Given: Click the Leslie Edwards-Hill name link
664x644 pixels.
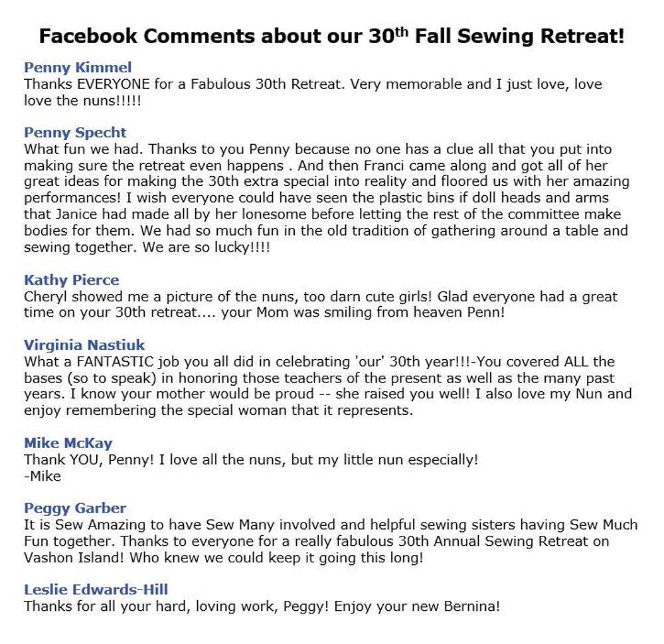Looking at the screenshot, I should [x=96, y=590].
